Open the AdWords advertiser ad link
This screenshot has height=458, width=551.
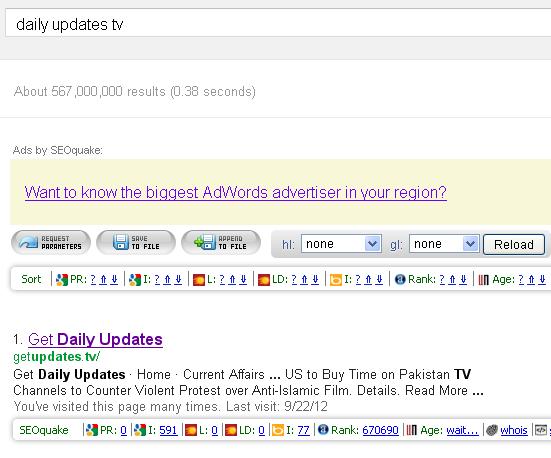(x=235, y=193)
